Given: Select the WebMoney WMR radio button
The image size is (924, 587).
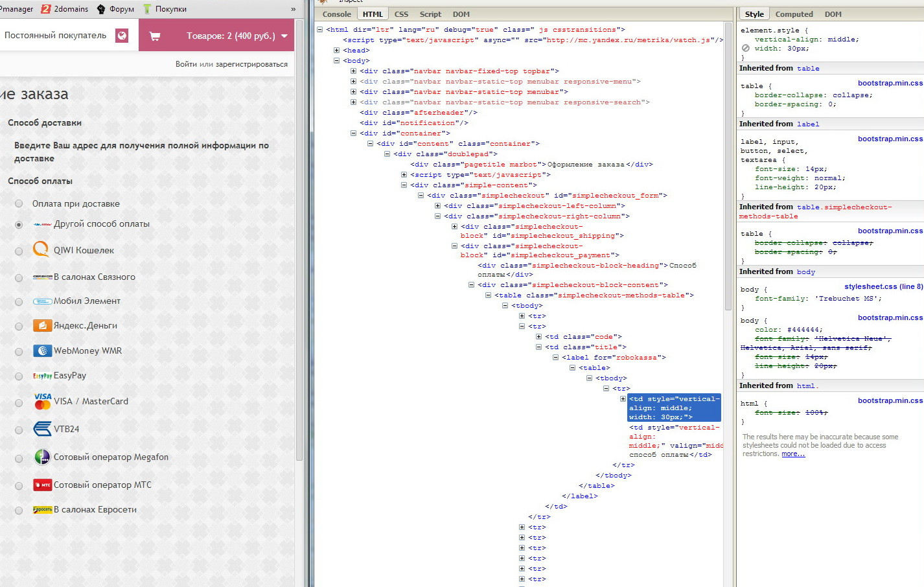Looking at the screenshot, I should pos(19,352).
